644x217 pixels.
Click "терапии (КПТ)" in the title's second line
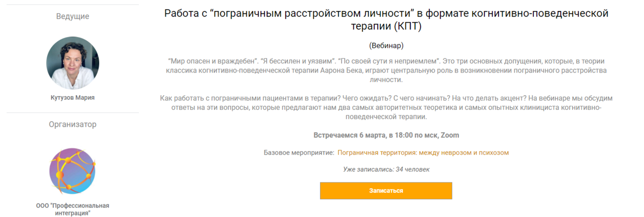click(x=386, y=26)
